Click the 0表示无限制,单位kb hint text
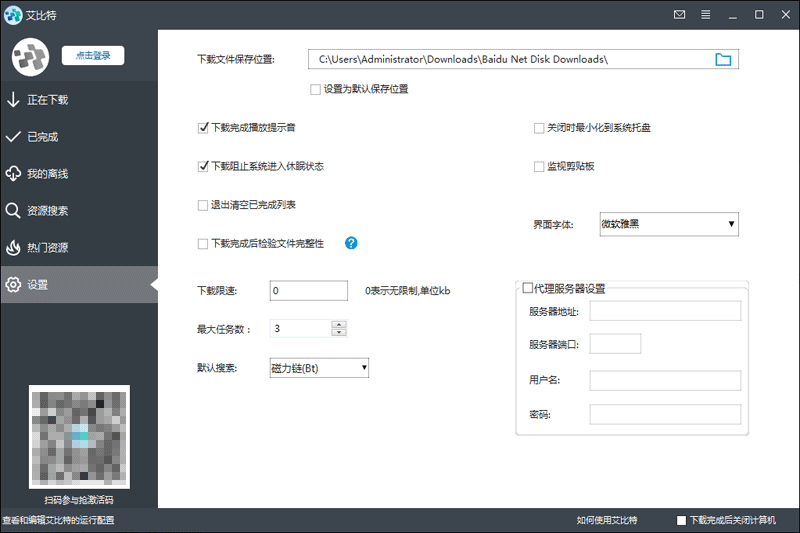Screen dimensions: 800x533 tap(408, 291)
